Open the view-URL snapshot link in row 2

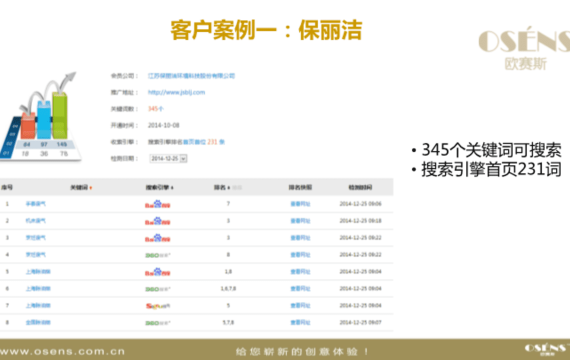tap(300, 221)
